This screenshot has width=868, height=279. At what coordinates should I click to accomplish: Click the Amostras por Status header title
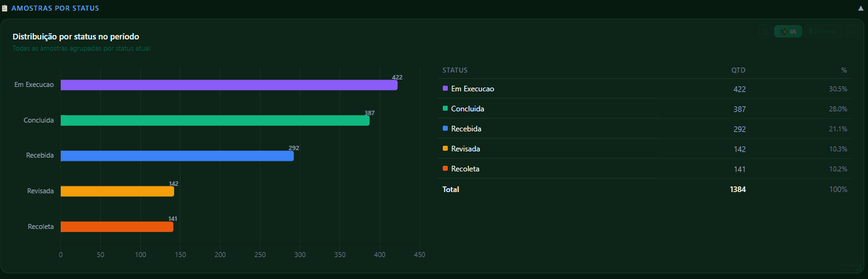point(54,9)
